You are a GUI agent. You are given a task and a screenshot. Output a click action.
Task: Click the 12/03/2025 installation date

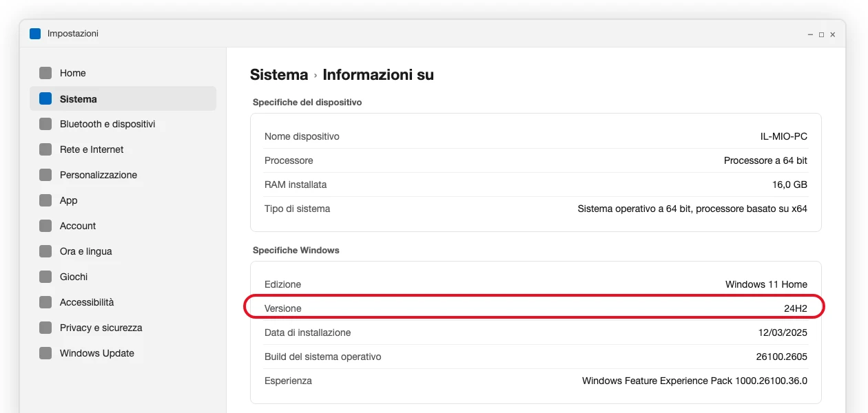(x=783, y=332)
